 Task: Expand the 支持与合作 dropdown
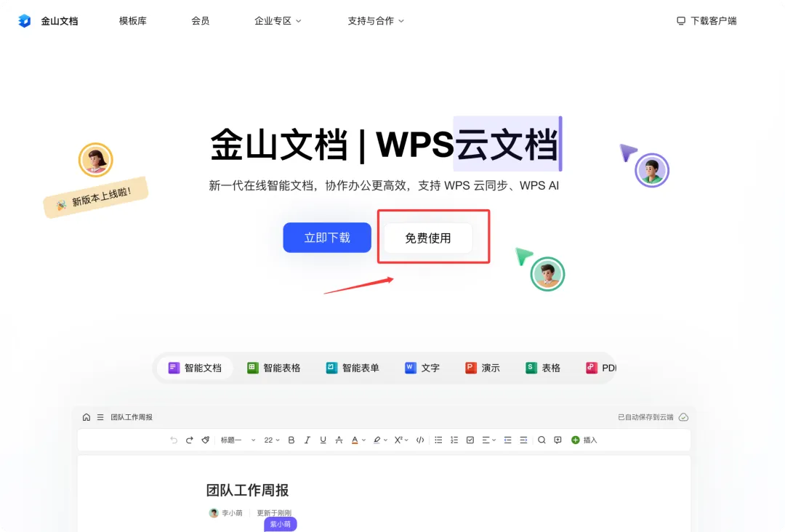click(x=376, y=20)
